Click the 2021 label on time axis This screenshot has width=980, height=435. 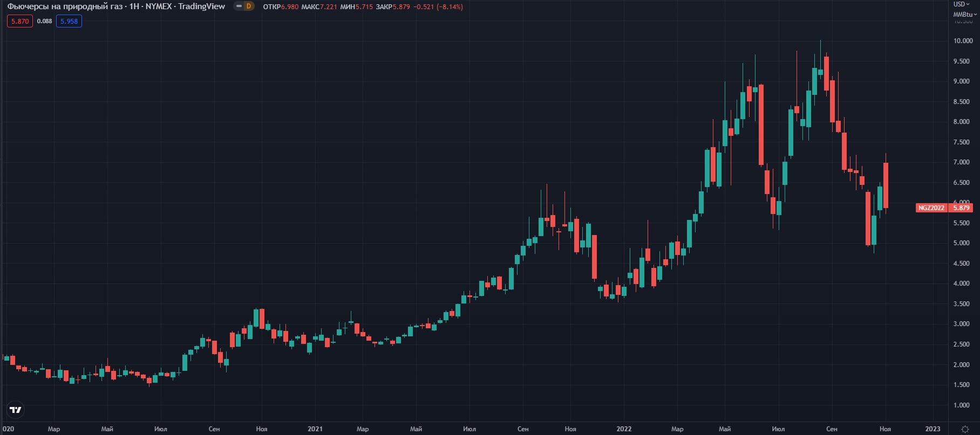tap(315, 429)
